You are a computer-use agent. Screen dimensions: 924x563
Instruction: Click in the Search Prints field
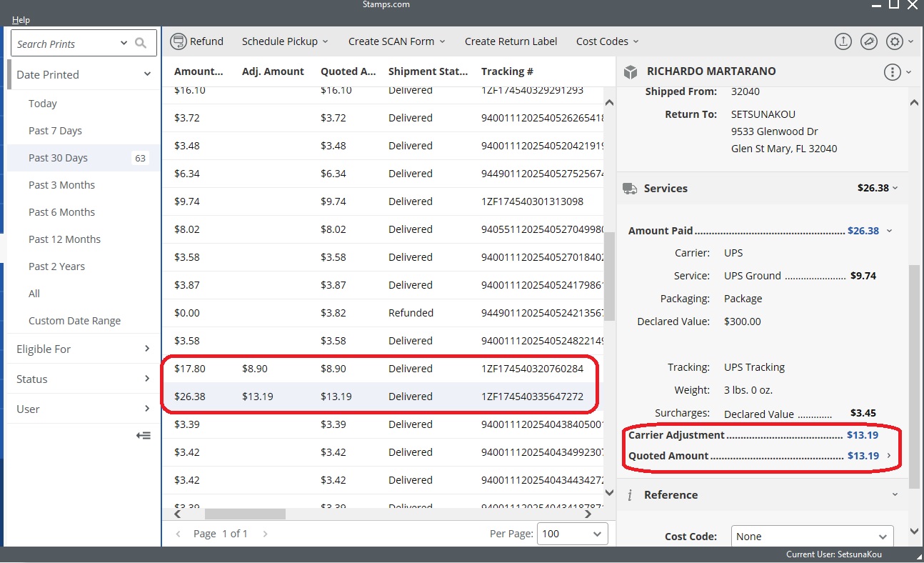coord(64,44)
